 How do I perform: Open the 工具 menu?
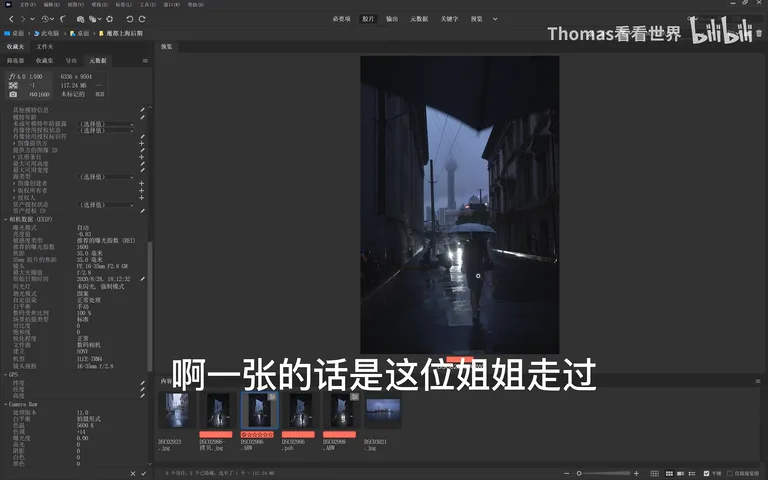147,4
